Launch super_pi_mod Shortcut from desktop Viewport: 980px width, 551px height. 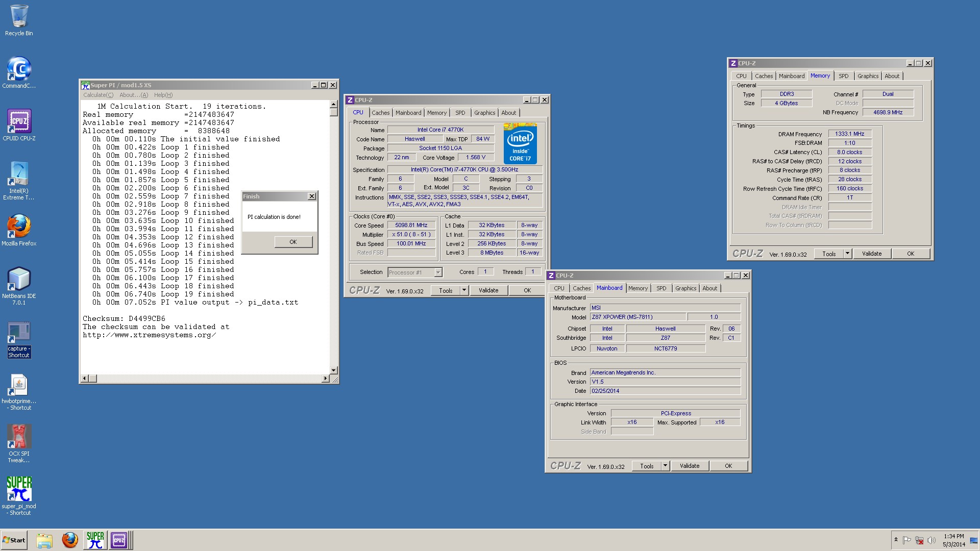(x=19, y=496)
